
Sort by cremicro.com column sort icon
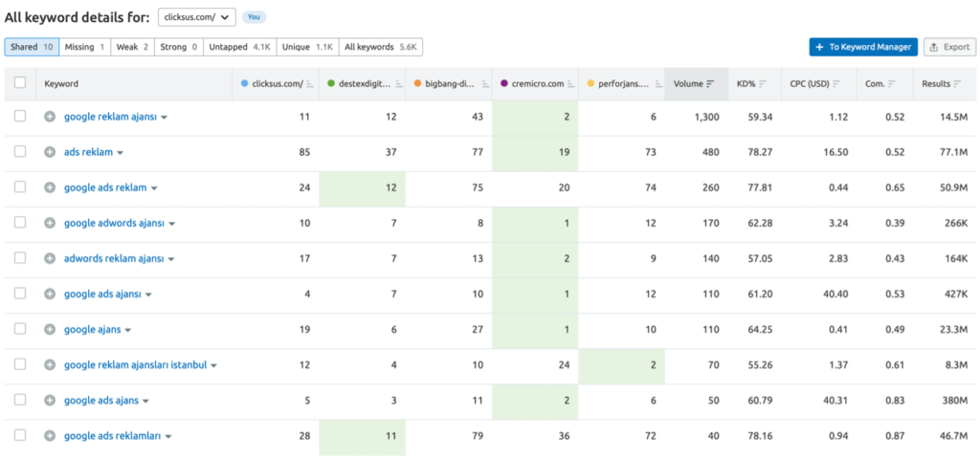coord(571,84)
